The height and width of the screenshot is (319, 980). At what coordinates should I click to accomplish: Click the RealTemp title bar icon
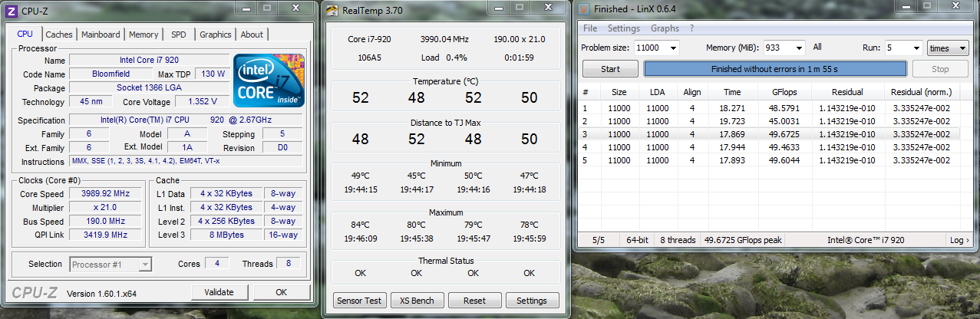332,10
